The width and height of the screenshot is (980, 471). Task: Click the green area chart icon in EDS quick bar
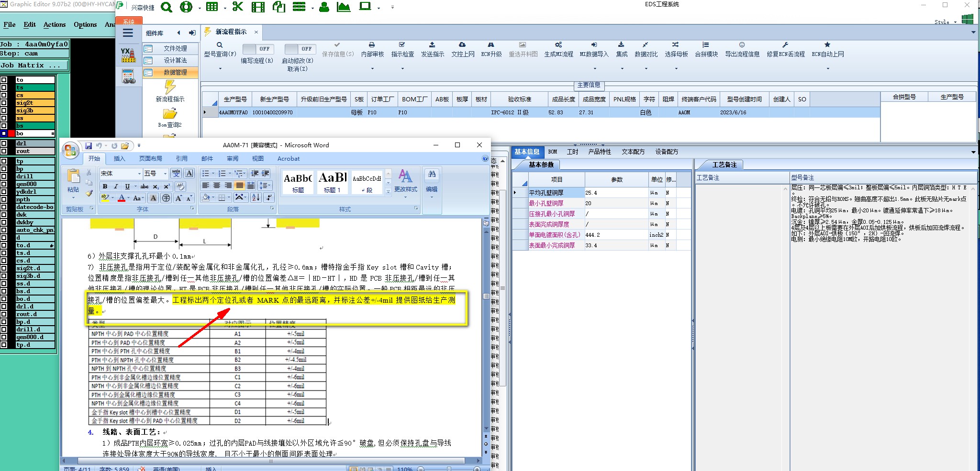click(x=344, y=7)
